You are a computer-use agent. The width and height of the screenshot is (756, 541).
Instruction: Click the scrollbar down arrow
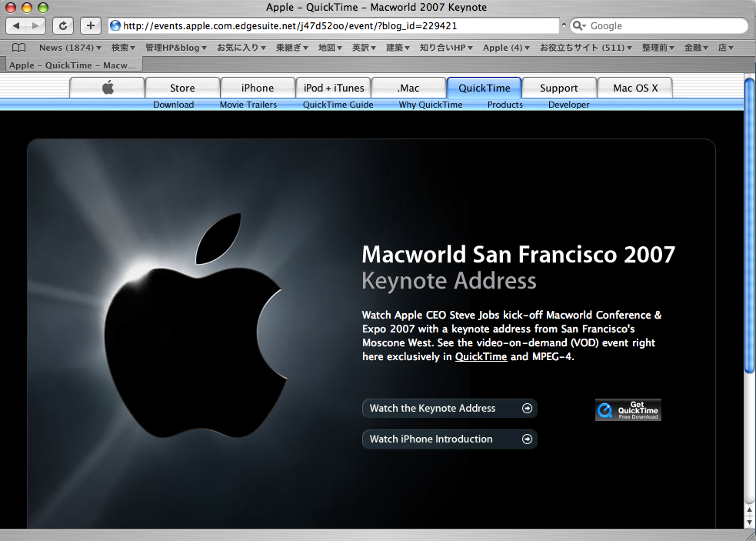pos(749,523)
